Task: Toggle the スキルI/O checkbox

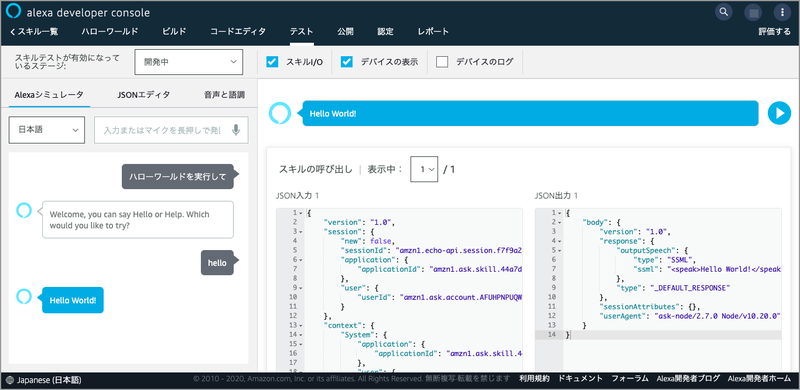Action: (x=272, y=62)
